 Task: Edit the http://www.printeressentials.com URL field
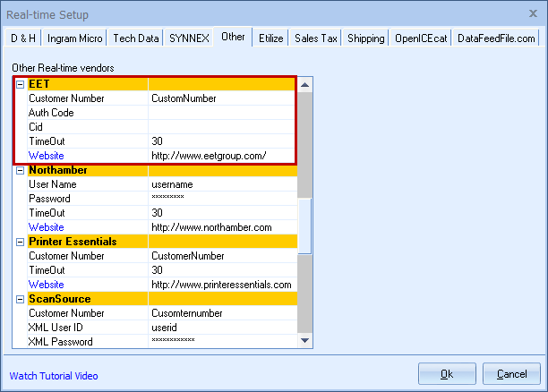click(x=223, y=285)
